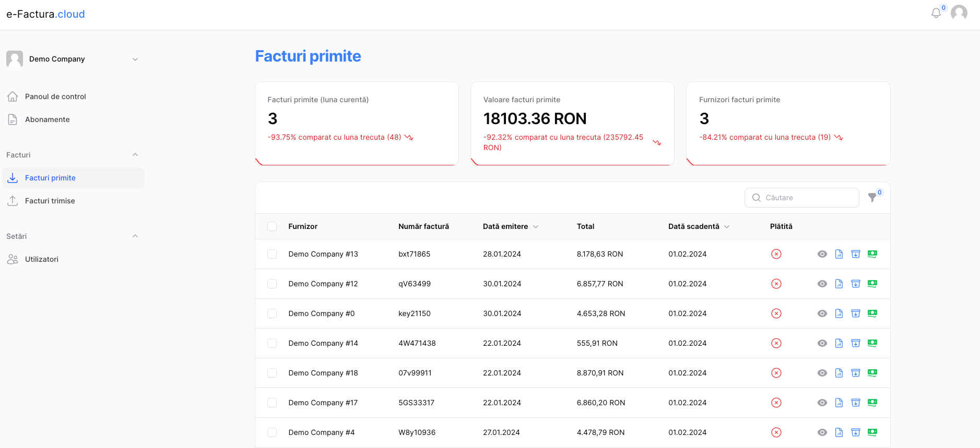Mark Demo Company #0 invoice as paid
Image resolution: width=980 pixels, height=448 pixels.
click(872, 313)
